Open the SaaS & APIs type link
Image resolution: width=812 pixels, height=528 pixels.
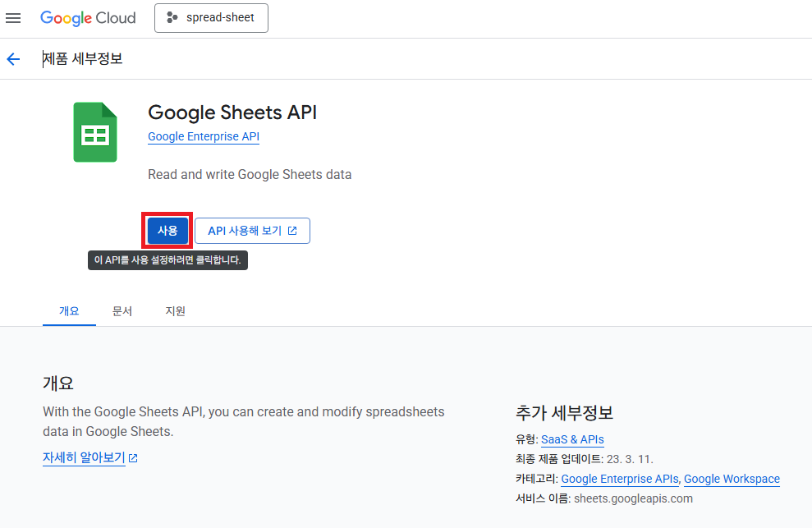click(x=572, y=439)
